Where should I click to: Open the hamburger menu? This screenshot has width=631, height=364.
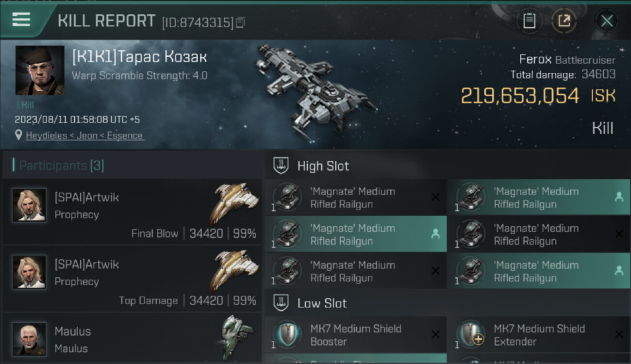21,19
